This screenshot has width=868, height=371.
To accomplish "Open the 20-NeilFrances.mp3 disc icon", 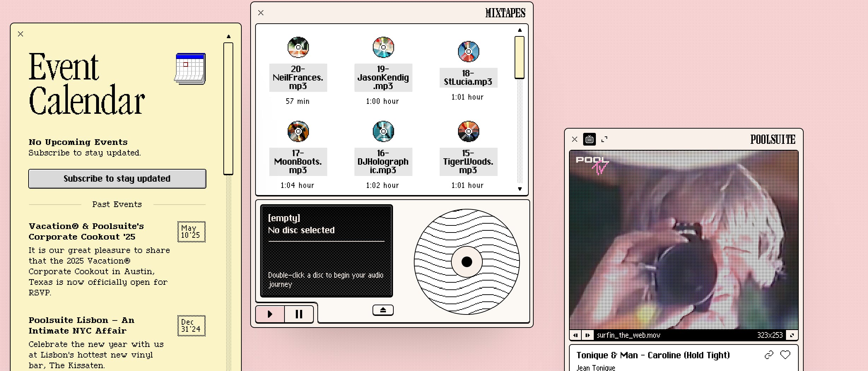I will point(298,47).
